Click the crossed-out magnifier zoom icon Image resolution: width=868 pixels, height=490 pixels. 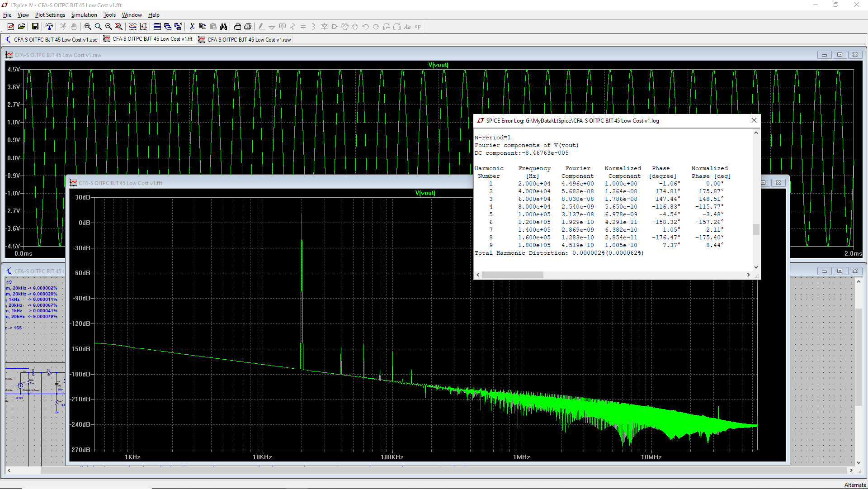119,27
